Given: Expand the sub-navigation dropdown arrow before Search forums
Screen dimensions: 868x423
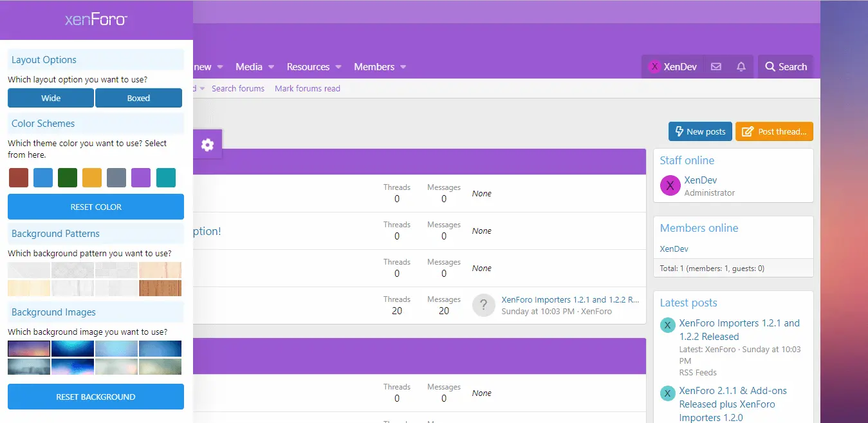Looking at the screenshot, I should coord(202,88).
